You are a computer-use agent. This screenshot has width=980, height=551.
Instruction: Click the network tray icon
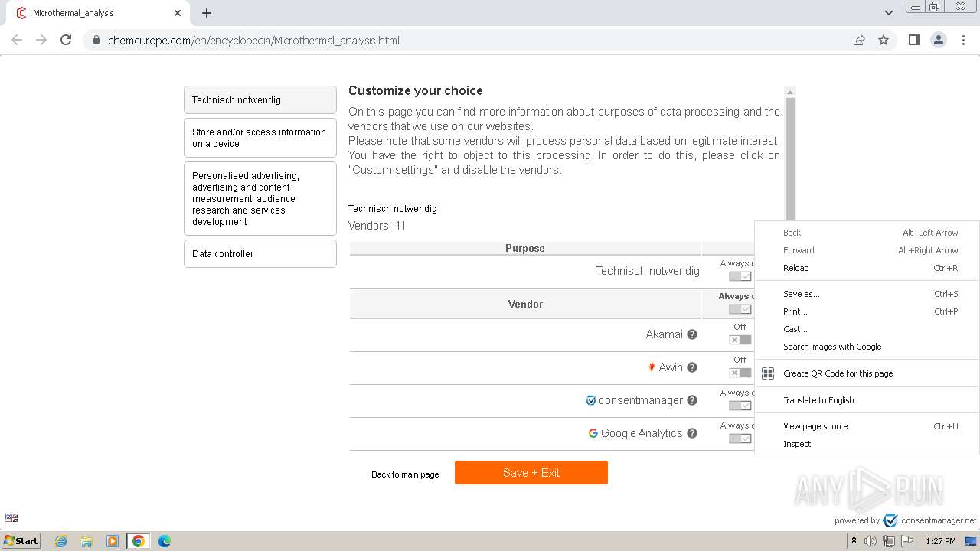click(x=889, y=541)
